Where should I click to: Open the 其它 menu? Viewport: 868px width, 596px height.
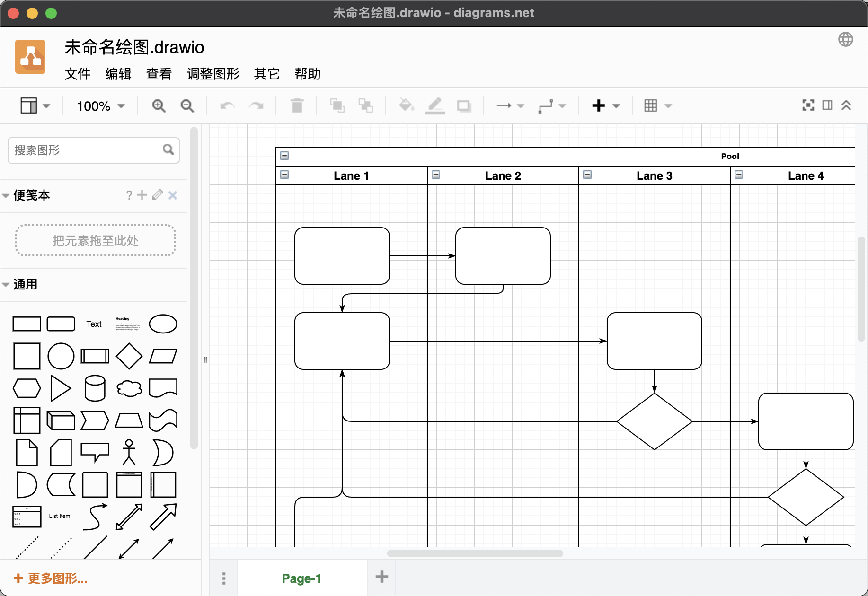tap(267, 74)
